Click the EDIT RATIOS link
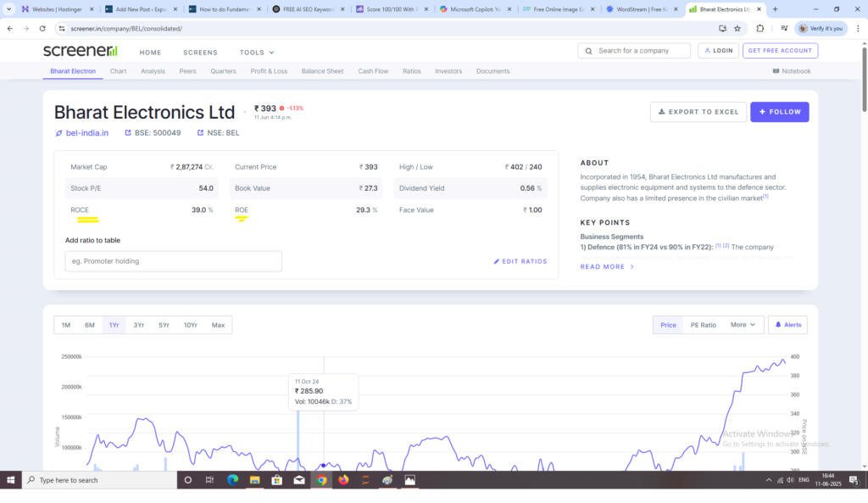Screen dimensions: 868x503 (520, 261)
